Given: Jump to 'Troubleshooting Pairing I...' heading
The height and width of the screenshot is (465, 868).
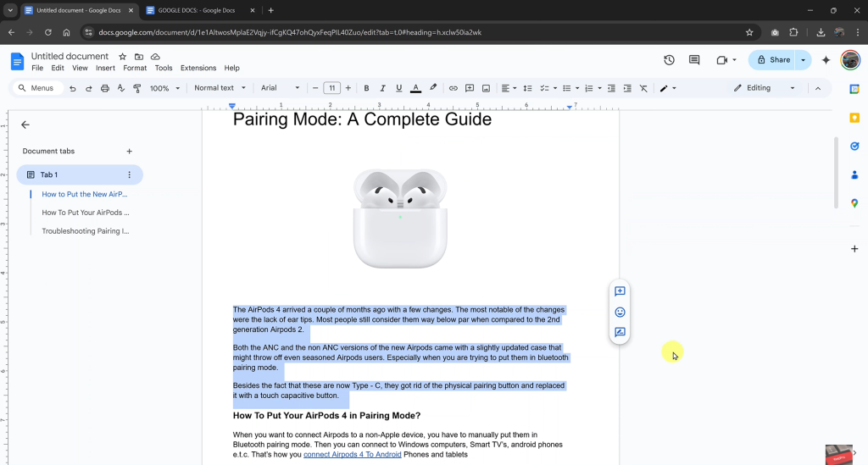Looking at the screenshot, I should (x=86, y=231).
